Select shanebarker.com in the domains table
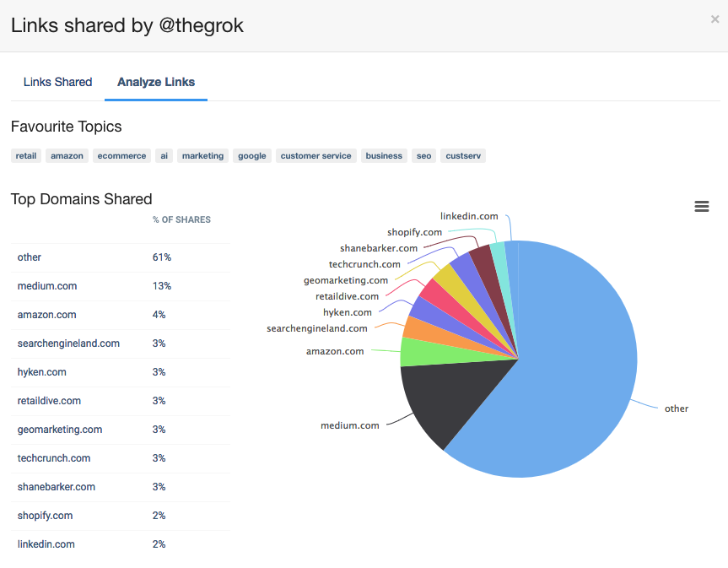This screenshot has width=728, height=568. tap(57, 487)
